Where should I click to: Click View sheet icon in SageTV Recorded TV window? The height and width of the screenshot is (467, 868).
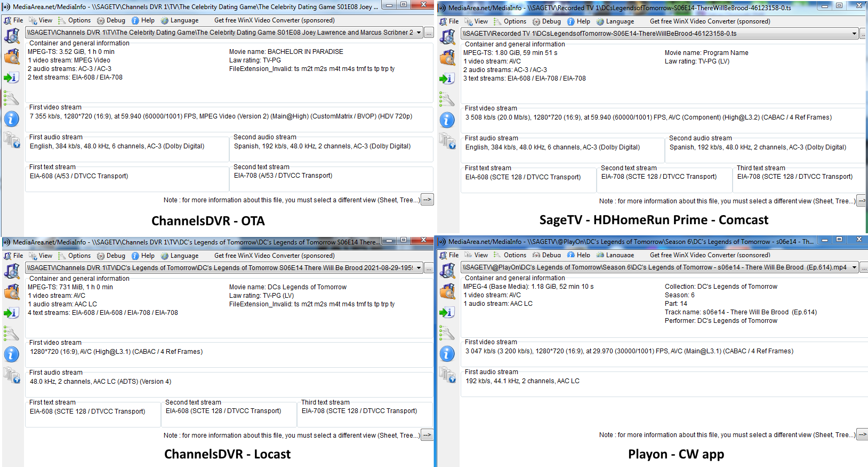pos(447,141)
